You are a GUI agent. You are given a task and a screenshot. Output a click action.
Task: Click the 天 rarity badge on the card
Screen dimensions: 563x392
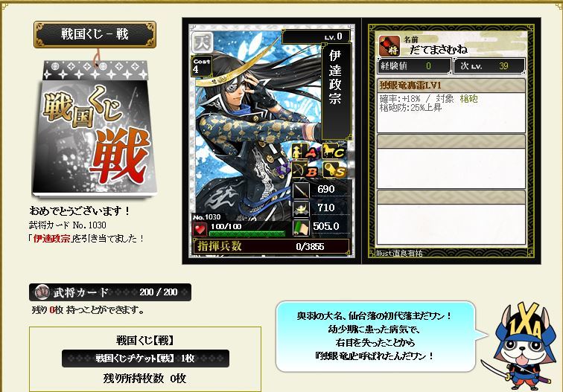[203, 42]
